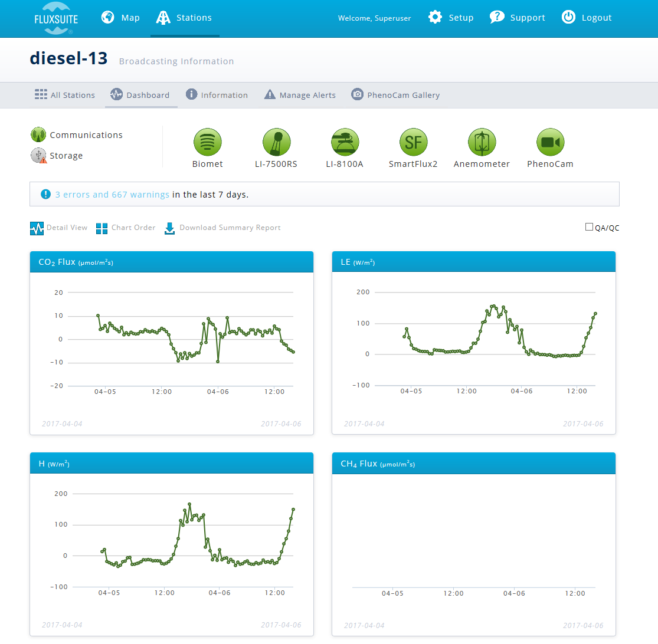Enable the QA/QC checkbox
The height and width of the screenshot is (644, 658).
[x=589, y=227]
